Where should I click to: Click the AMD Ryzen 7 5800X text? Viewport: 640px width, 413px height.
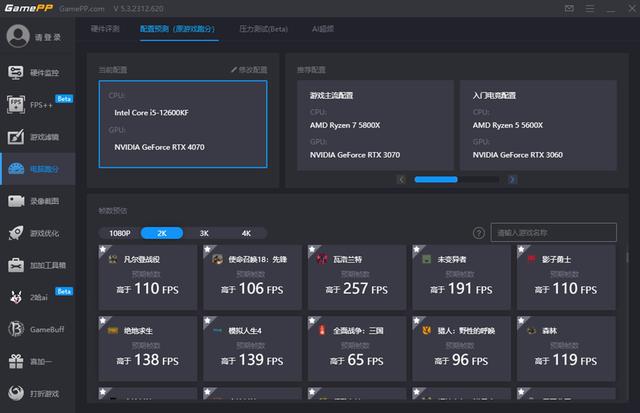(345, 125)
